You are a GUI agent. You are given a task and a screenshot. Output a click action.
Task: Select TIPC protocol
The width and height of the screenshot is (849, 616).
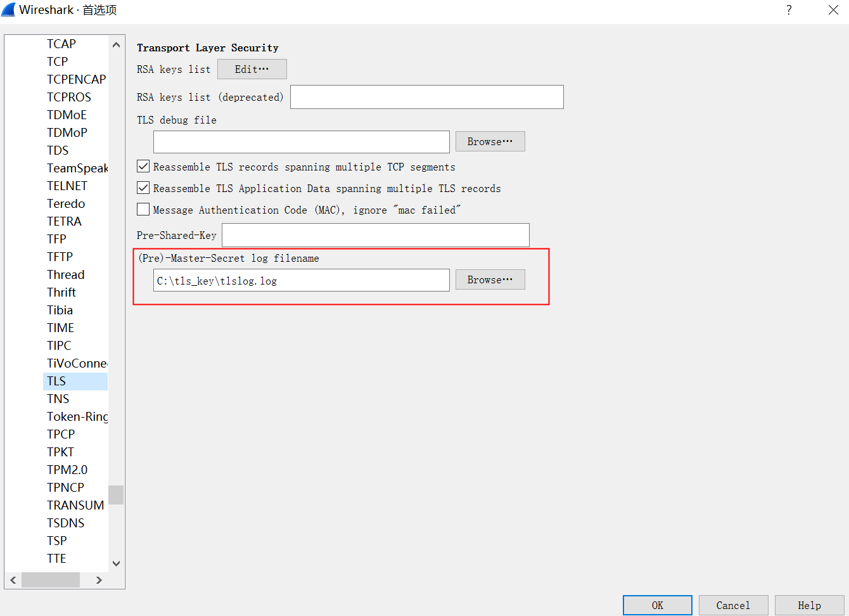60,345
